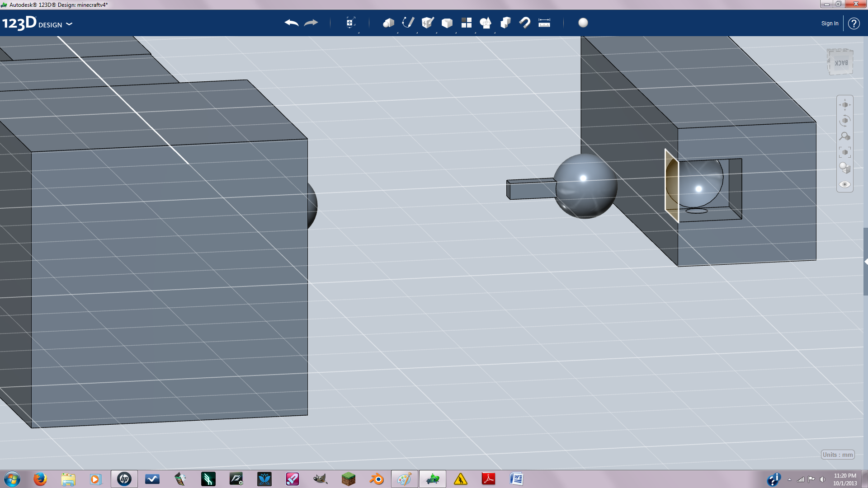The width and height of the screenshot is (868, 488).
Task: Open Windows Explorer folder in taskbar
Action: coord(68,479)
